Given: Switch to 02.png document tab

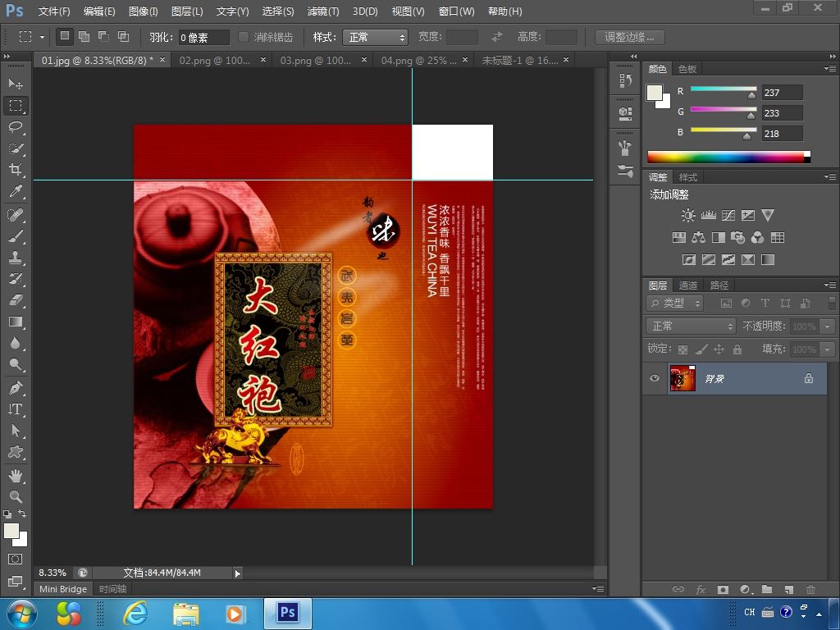Looking at the screenshot, I should click(214, 60).
